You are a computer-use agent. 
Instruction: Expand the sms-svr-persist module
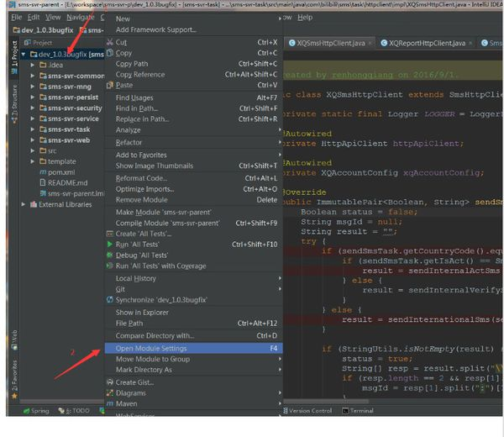click(x=33, y=97)
